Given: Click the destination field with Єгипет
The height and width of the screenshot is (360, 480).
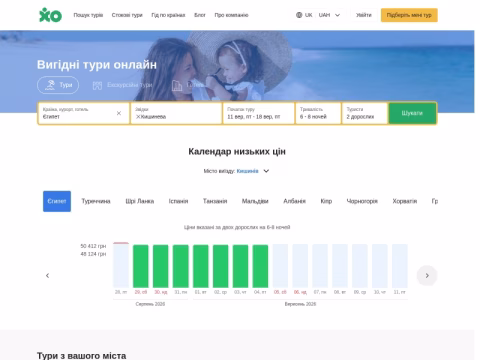Looking at the screenshot, I should tap(84, 113).
